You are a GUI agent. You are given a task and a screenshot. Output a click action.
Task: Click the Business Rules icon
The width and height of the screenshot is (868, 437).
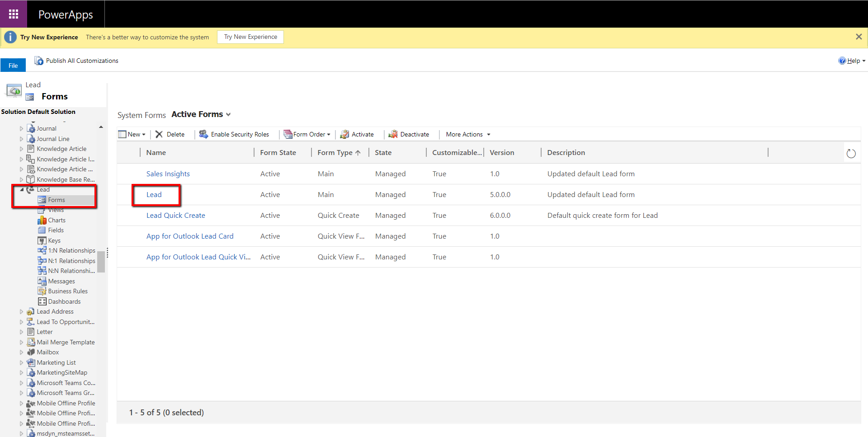coord(42,291)
